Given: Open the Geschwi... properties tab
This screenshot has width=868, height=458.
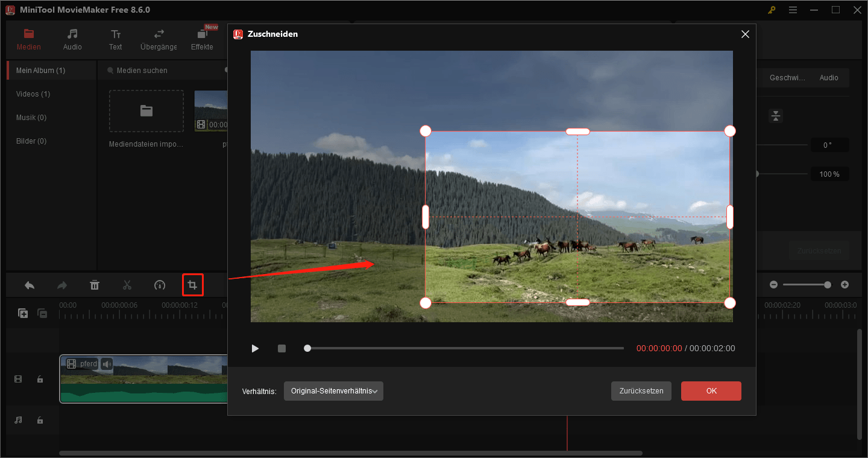Looking at the screenshot, I should (787, 78).
